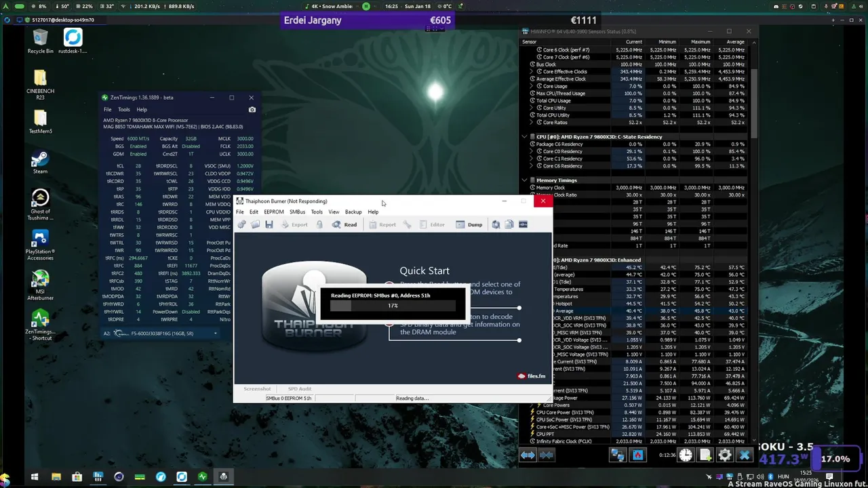Open the Tools menu in Thaiphoon Burner

coord(317,212)
